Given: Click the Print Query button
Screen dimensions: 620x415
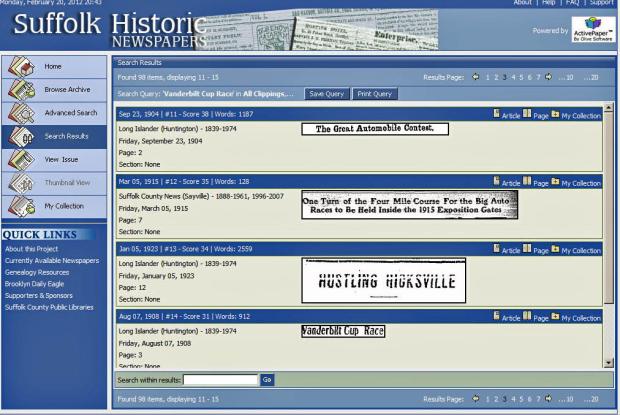Looking at the screenshot, I should point(374,94).
